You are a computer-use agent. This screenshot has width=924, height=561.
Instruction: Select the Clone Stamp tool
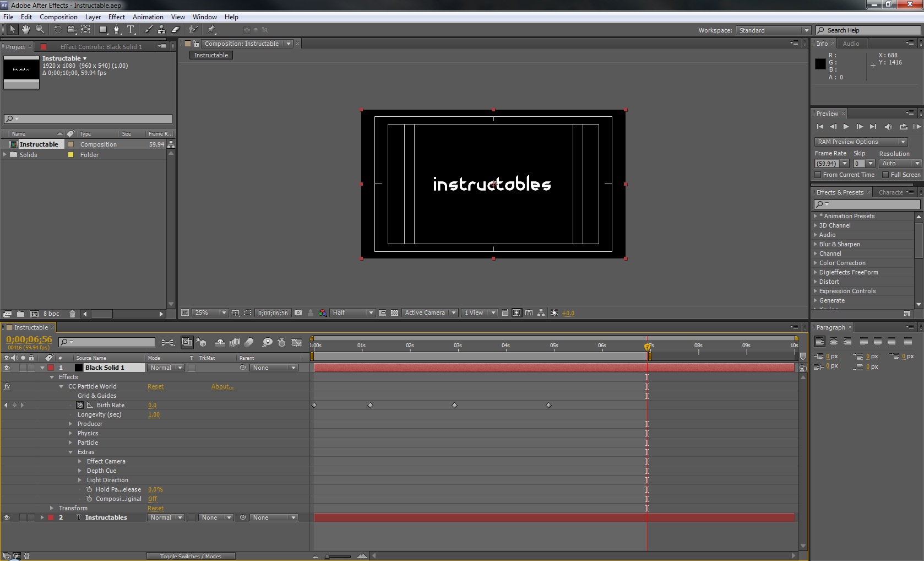click(161, 30)
